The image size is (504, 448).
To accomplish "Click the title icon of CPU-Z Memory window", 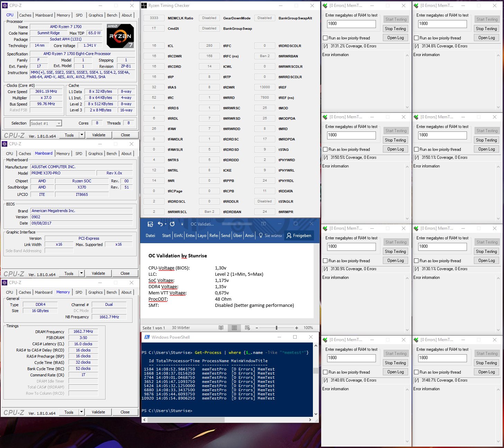I will pos(4,283).
